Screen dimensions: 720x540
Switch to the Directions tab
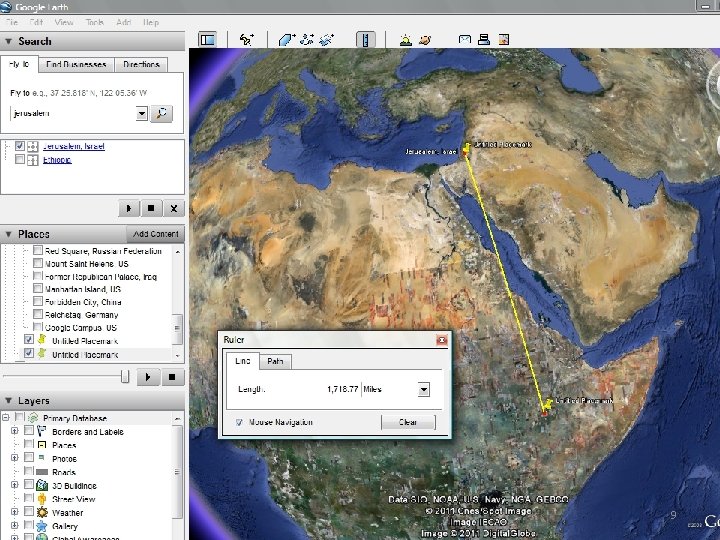(141, 64)
